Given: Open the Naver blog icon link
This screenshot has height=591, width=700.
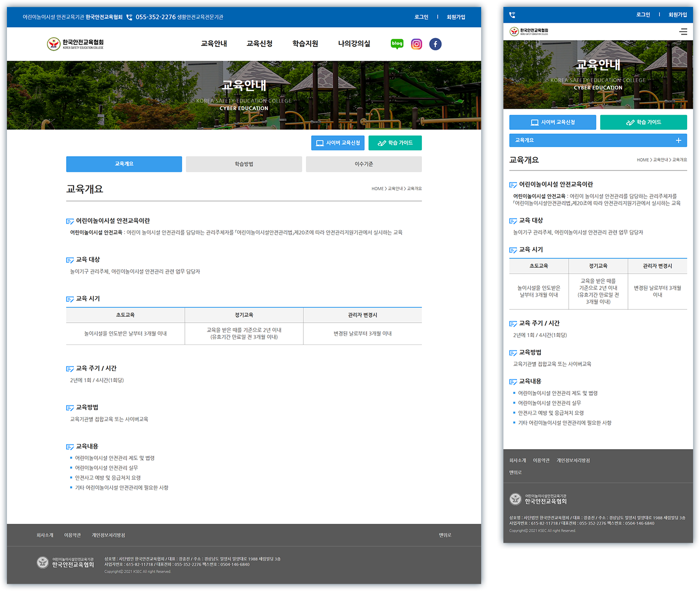Looking at the screenshot, I should pos(397,44).
